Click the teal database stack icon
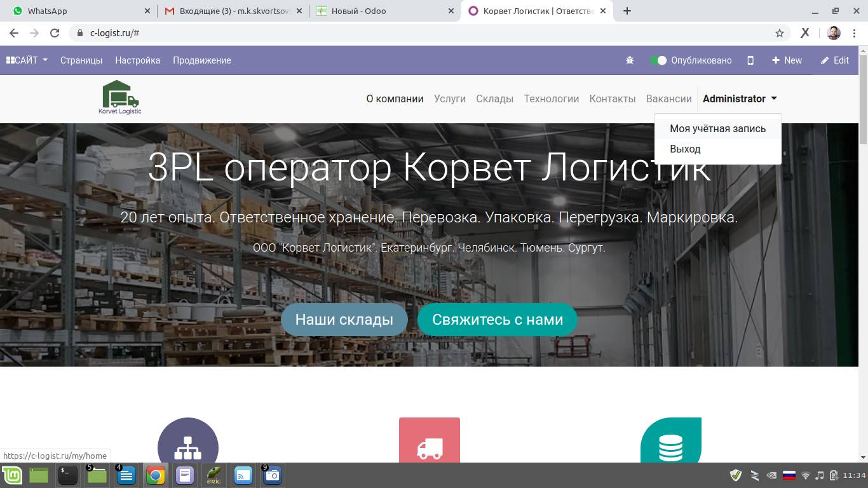This screenshot has height=488, width=868. click(x=670, y=447)
